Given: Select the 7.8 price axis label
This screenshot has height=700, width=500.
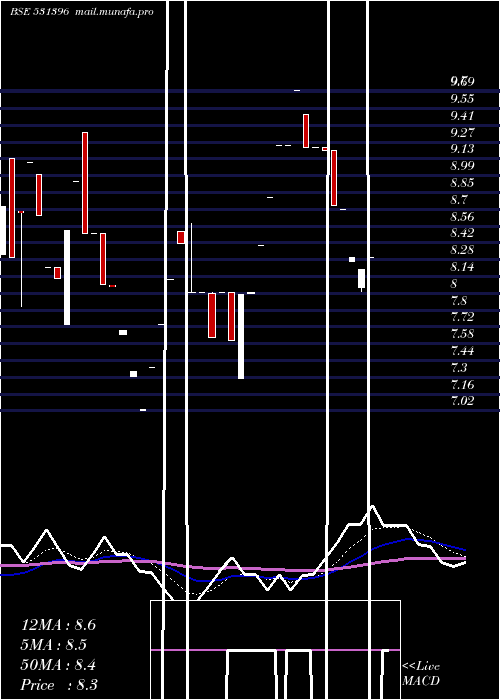Looking at the screenshot, I should pyautogui.click(x=459, y=301).
